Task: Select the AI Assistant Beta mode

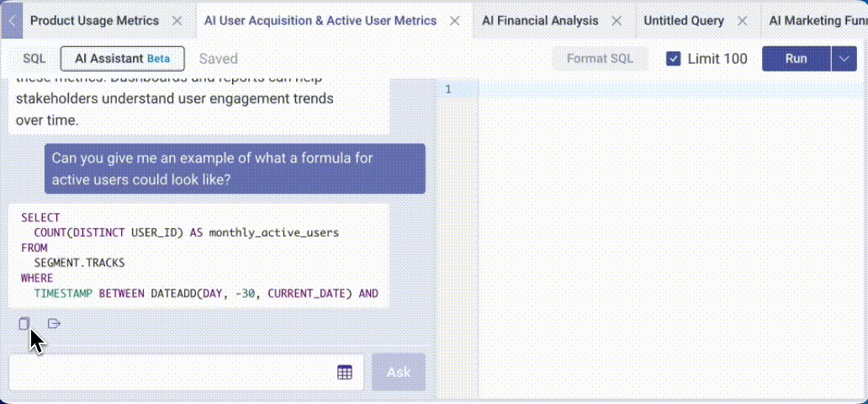Action: point(122,59)
